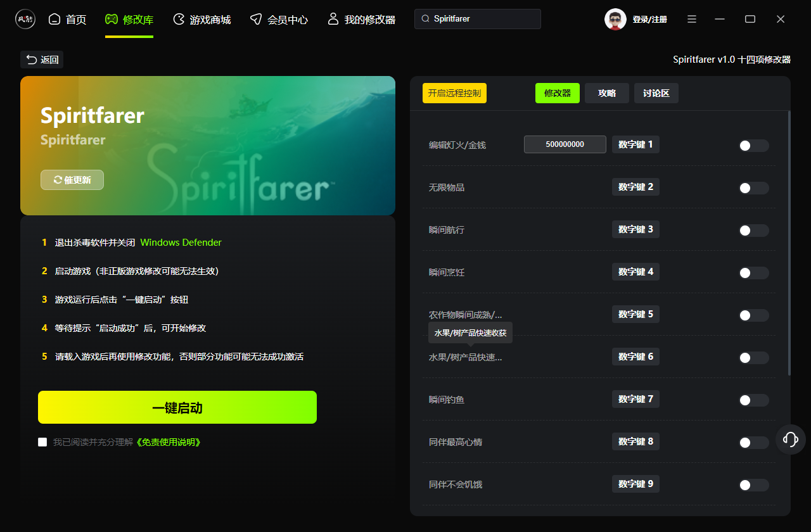Image resolution: width=811 pixels, height=532 pixels.
Task: Click the refresh icon in 催更新
Action: [x=58, y=180]
